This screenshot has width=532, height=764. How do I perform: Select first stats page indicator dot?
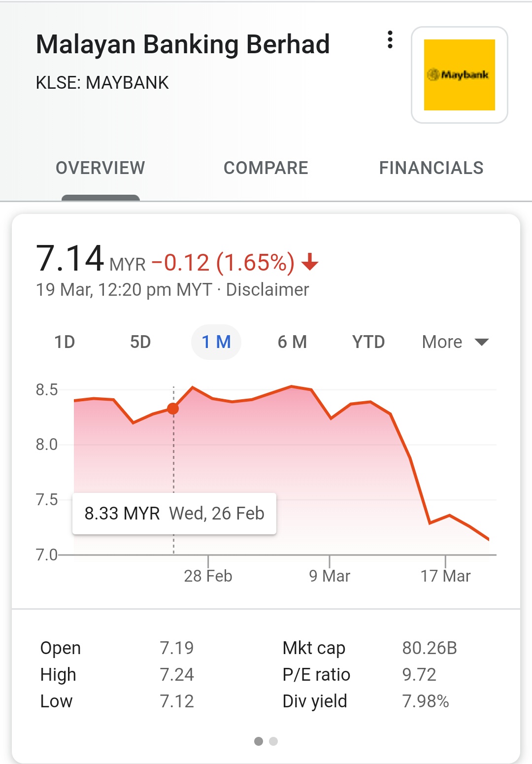click(259, 741)
